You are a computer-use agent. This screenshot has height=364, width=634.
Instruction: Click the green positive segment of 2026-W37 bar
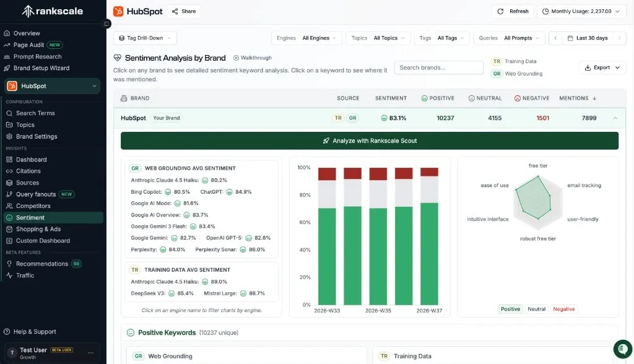tap(429, 254)
